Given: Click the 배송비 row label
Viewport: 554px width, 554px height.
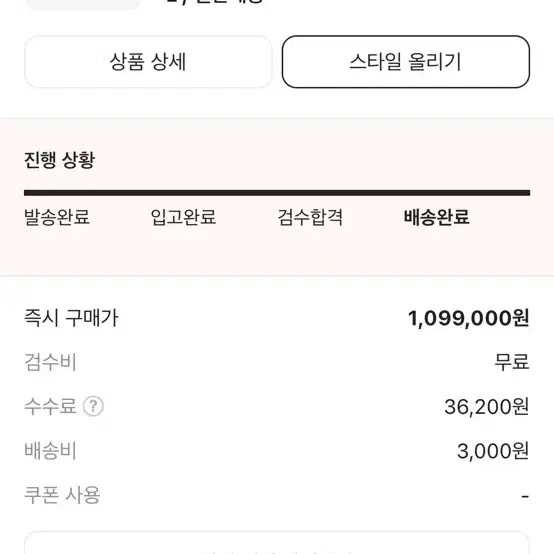Looking at the screenshot, I should [50, 451].
